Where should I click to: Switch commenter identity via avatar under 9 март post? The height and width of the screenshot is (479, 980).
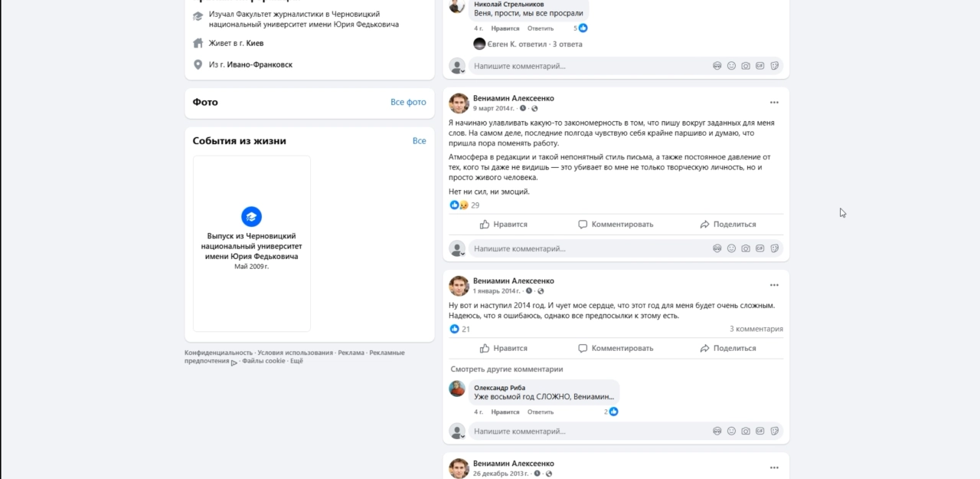coord(457,249)
